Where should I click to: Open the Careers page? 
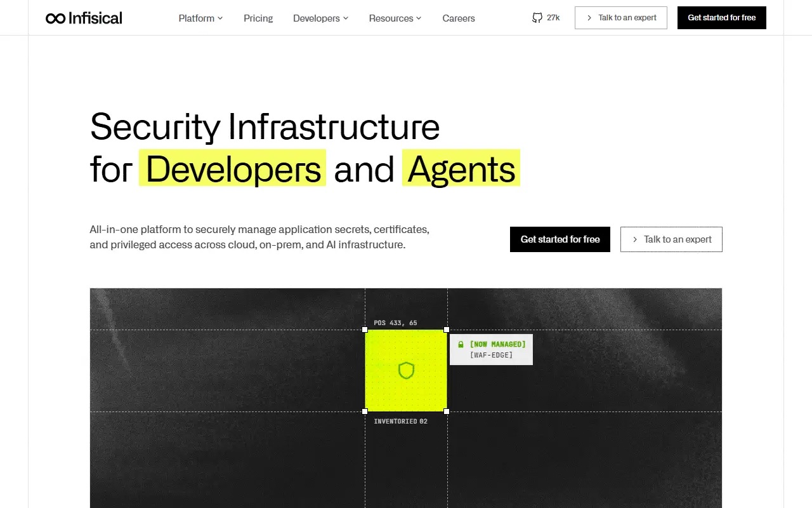(459, 18)
